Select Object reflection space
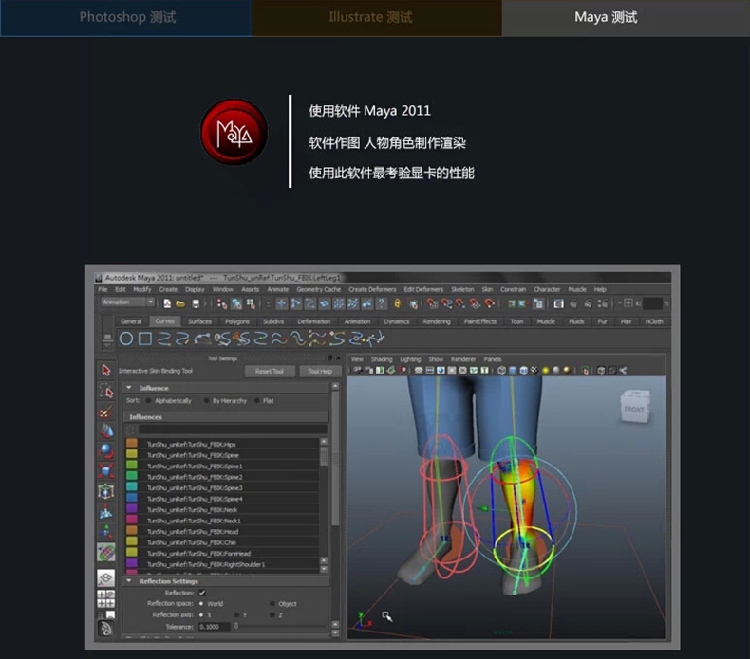 point(272,604)
